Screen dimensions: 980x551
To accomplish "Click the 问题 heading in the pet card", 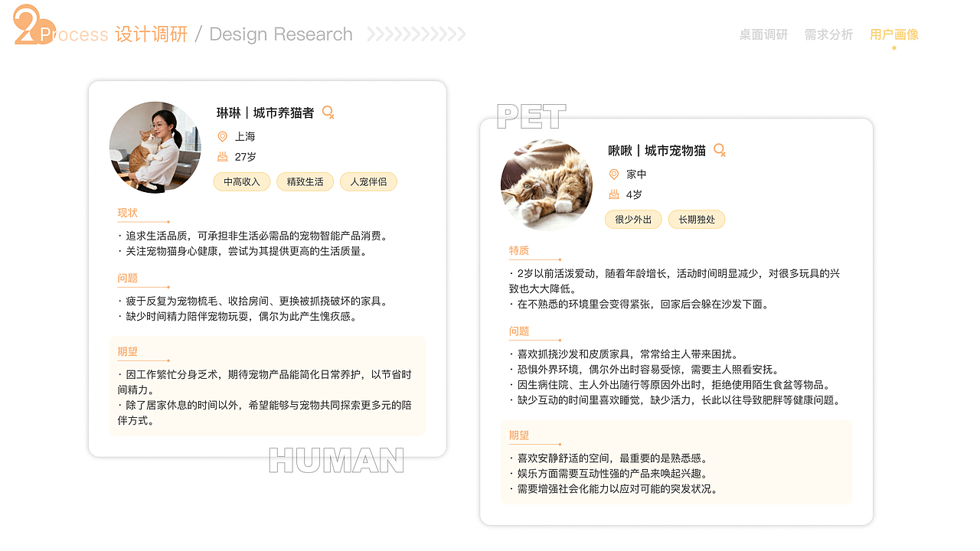I will (519, 331).
